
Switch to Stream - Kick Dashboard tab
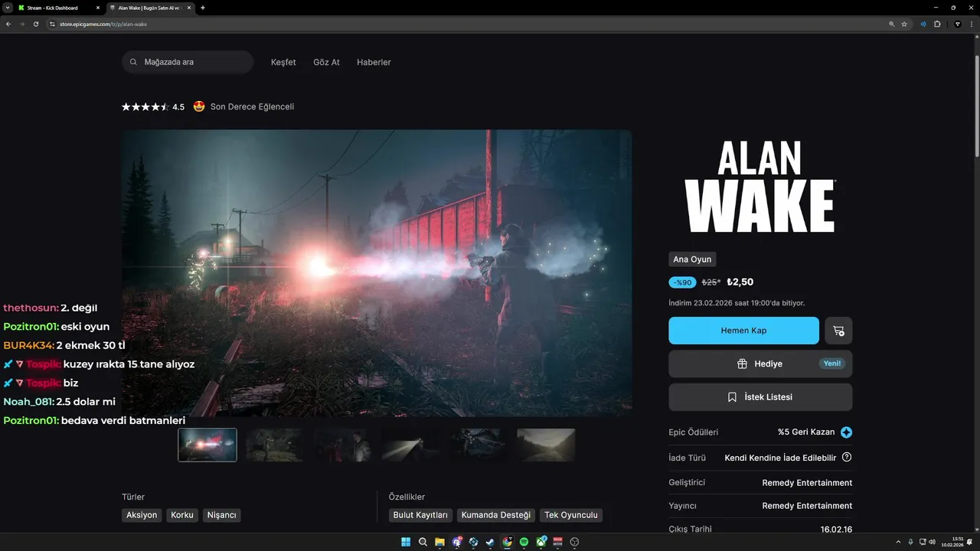click(59, 8)
